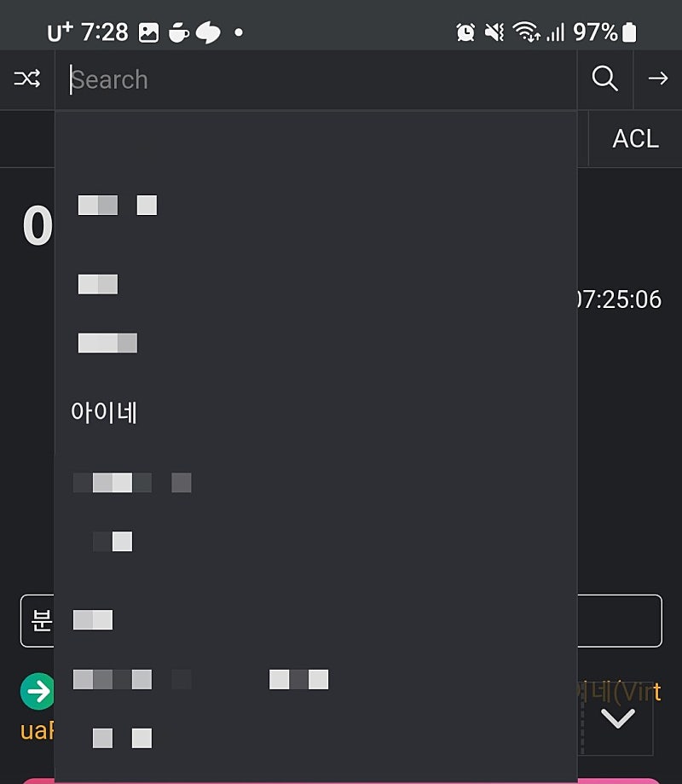Screen dimensions: 682x784
Task: Tap the 7:28 clock in status bar
Action: click(x=104, y=32)
